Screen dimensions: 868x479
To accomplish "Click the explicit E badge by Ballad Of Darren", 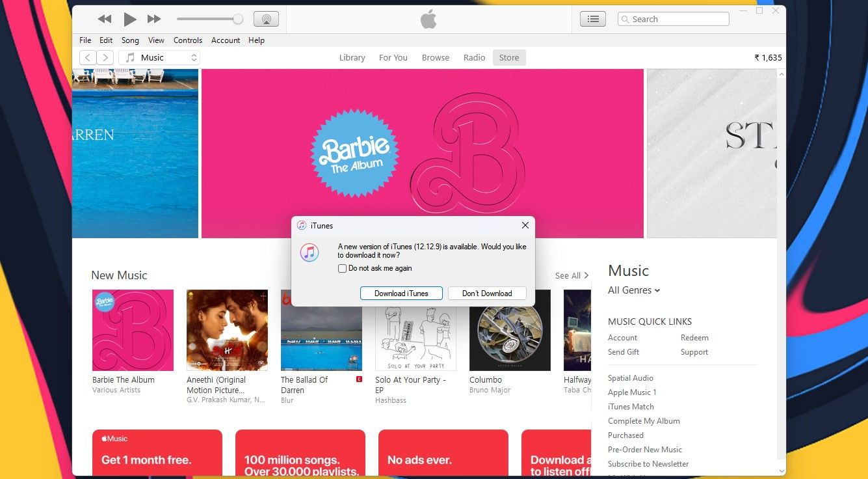I will coord(359,379).
